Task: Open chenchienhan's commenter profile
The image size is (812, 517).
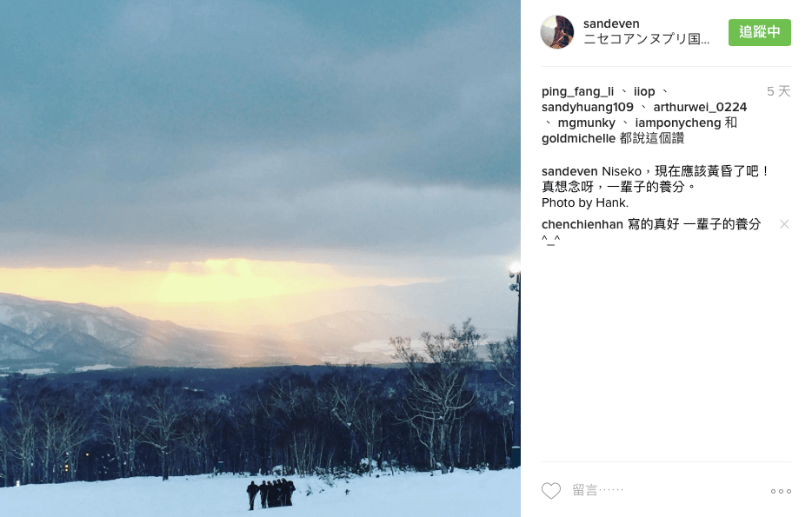Action: pyautogui.click(x=582, y=224)
